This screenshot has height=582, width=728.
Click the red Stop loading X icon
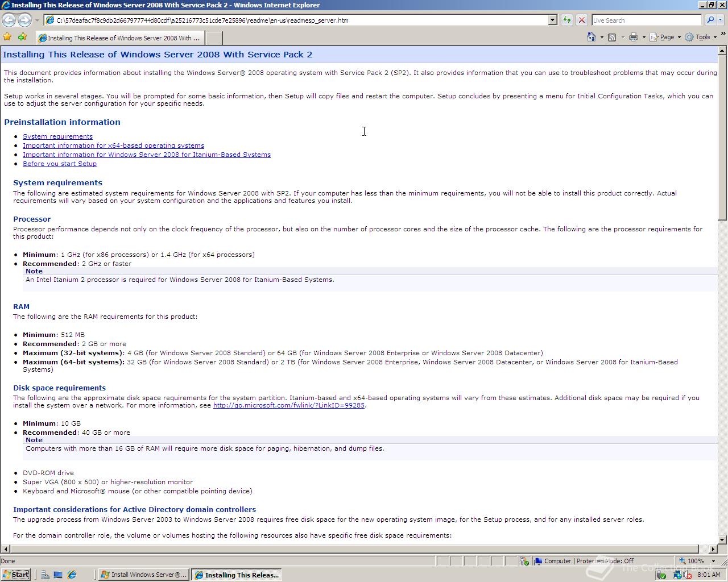[581, 20]
